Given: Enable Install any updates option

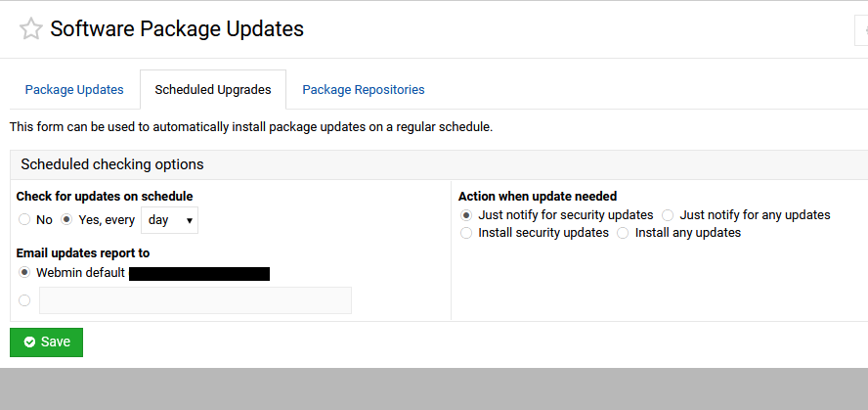Looking at the screenshot, I should click(623, 233).
